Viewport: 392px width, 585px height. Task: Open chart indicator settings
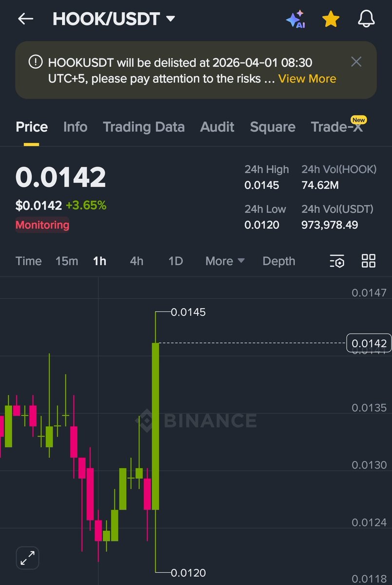coord(336,261)
